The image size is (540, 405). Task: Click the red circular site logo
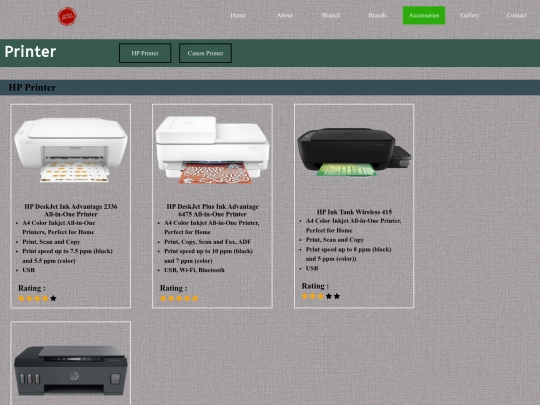click(x=67, y=16)
